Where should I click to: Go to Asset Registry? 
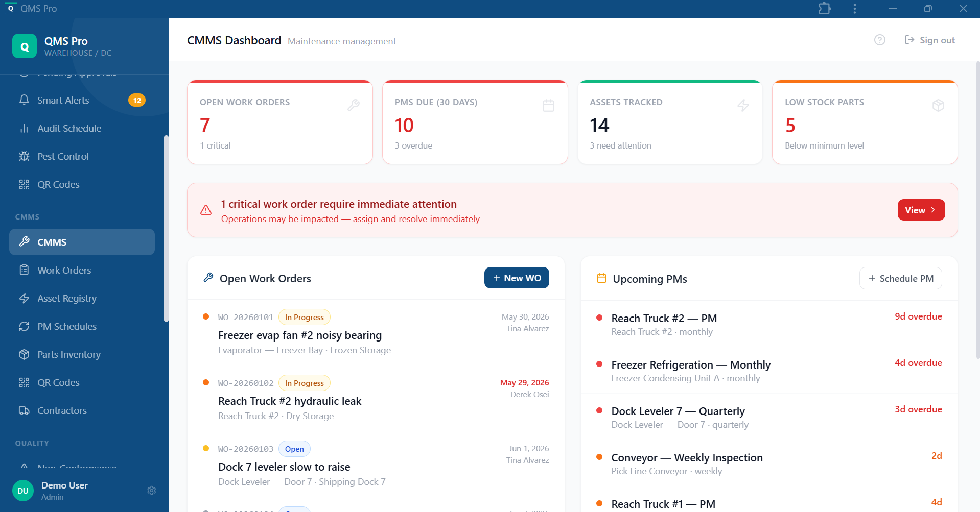82,299
